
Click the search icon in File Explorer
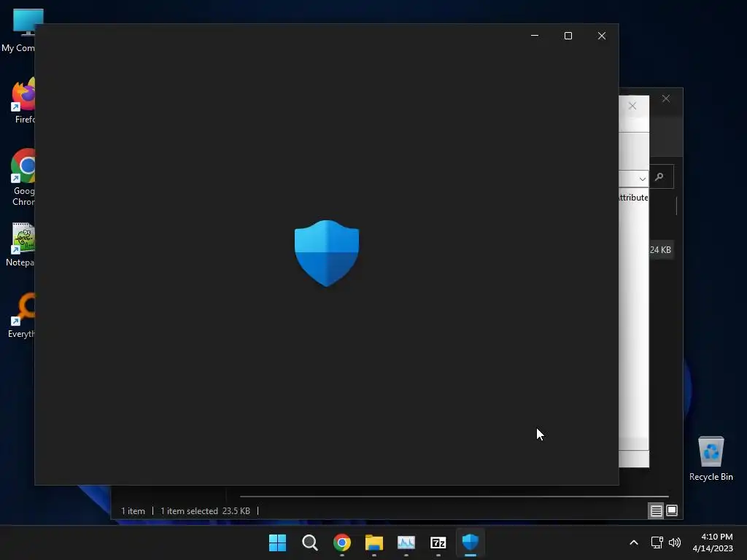(659, 177)
